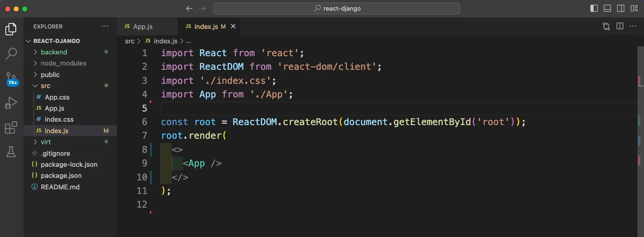This screenshot has width=644, height=237.
Task: Click line number 1 in the gutter
Action: tap(144, 53)
